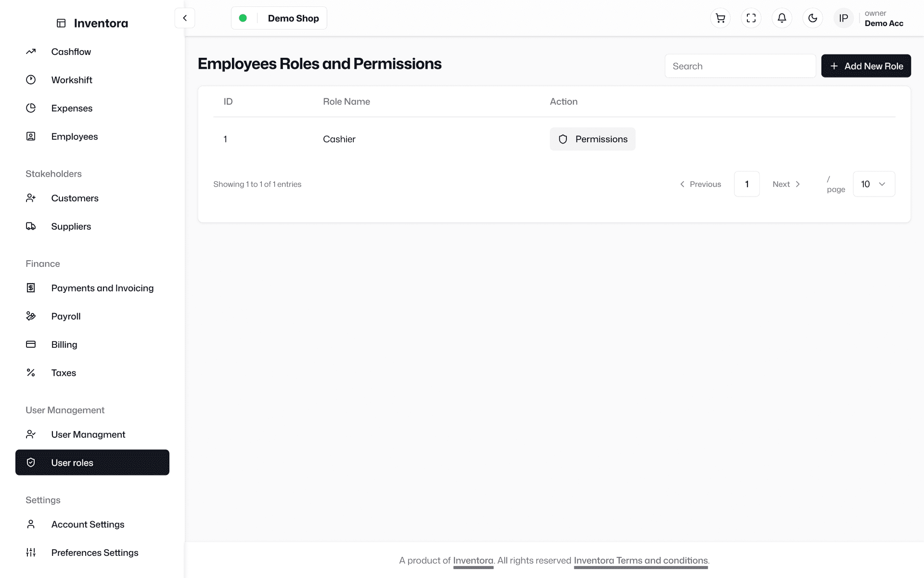Enter fullscreen mode via header icon

pos(751,18)
